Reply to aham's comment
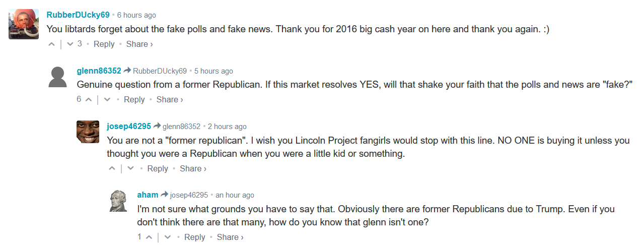 pyautogui.click(x=195, y=237)
